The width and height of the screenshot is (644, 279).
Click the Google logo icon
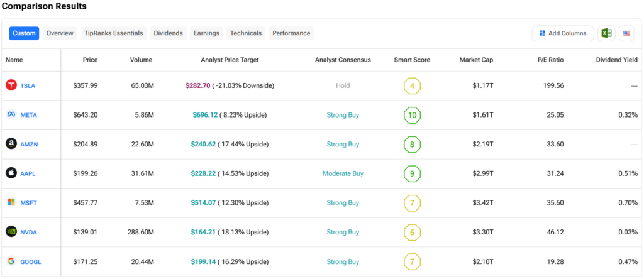(x=11, y=261)
